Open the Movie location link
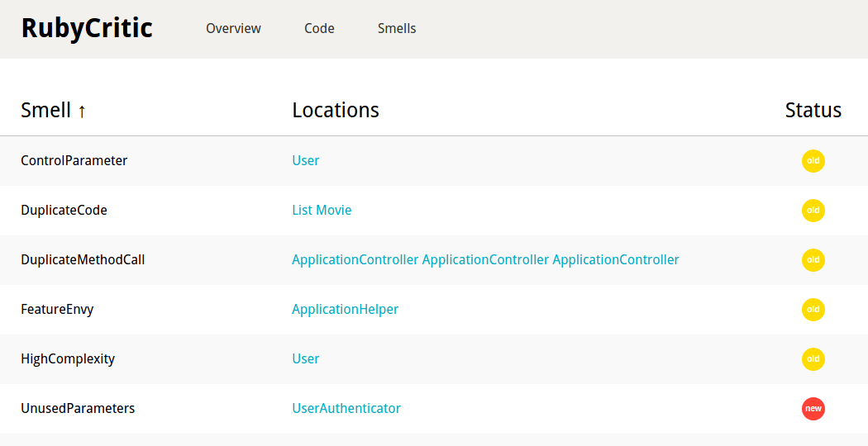 tap(334, 211)
